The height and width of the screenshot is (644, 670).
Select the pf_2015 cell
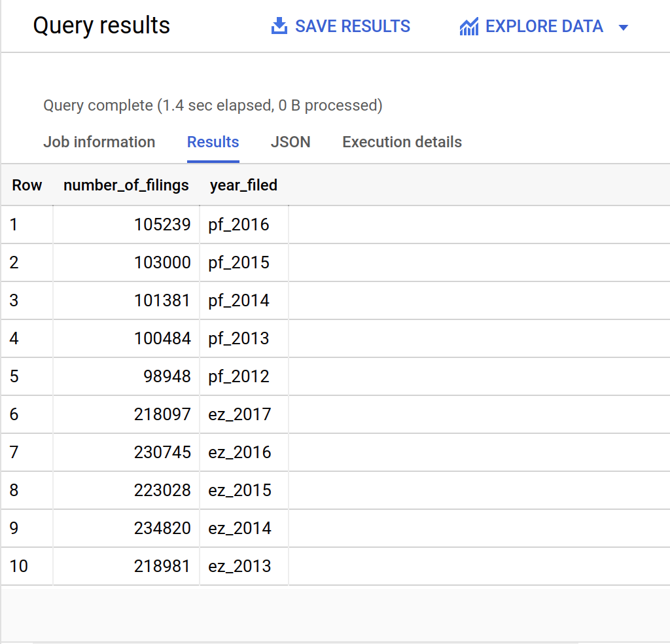tap(244, 262)
